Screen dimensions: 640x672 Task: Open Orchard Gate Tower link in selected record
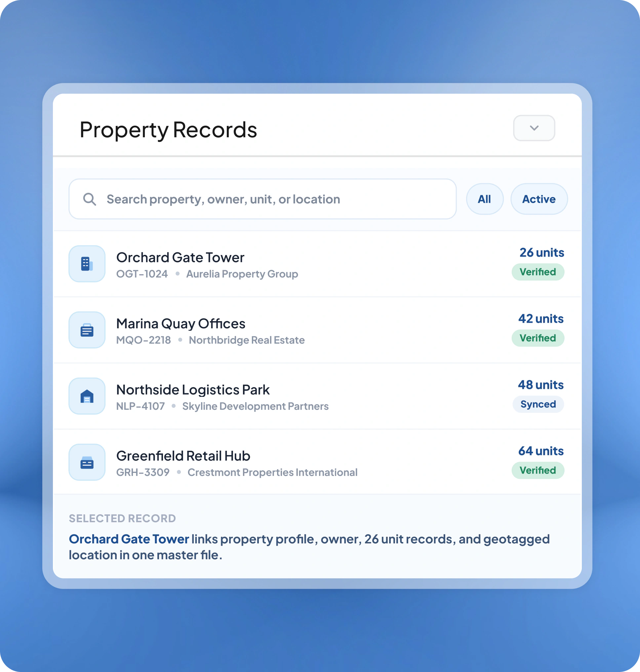tap(129, 539)
